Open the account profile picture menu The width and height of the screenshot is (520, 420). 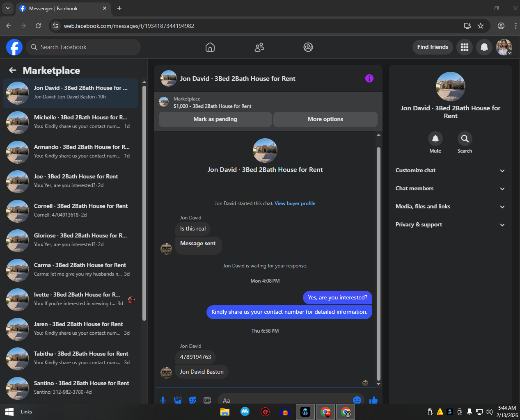tap(504, 47)
